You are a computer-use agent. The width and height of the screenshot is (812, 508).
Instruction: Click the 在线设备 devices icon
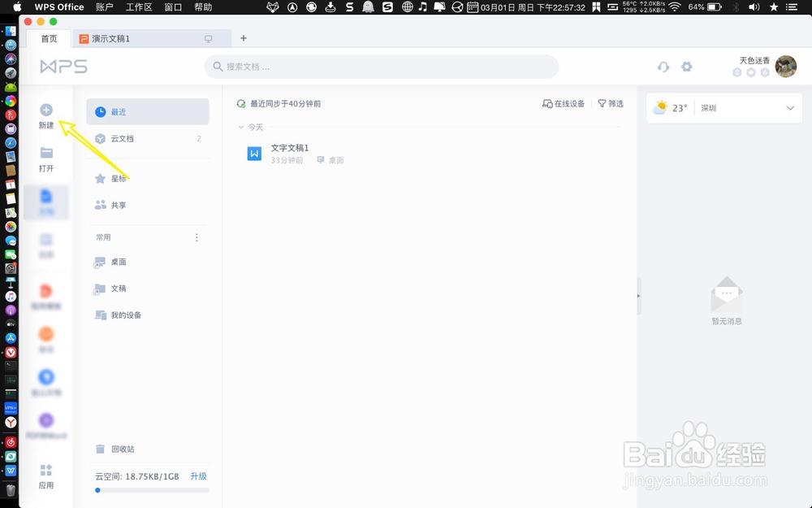coord(562,104)
